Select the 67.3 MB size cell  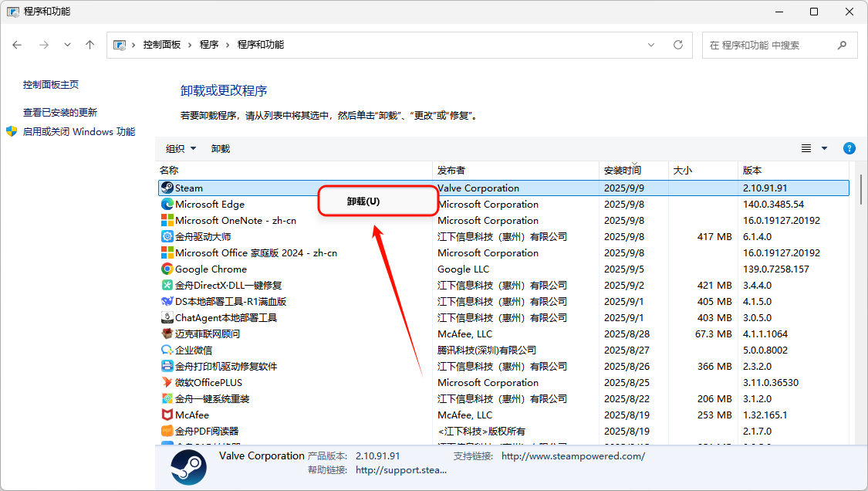713,334
